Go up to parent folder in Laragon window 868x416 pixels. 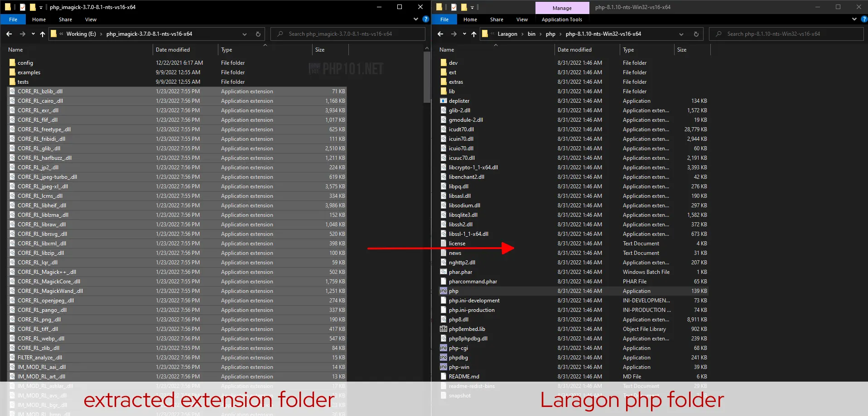pos(473,33)
